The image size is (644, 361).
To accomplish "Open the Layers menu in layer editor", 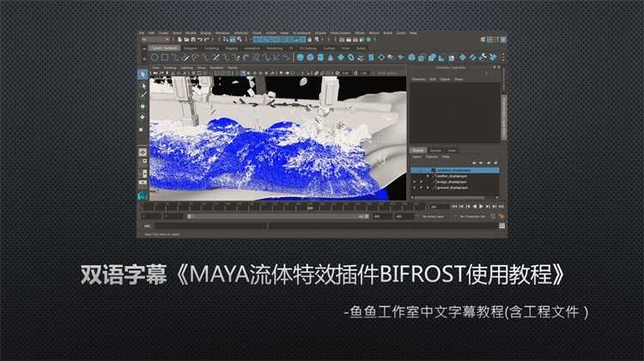I will click(416, 157).
